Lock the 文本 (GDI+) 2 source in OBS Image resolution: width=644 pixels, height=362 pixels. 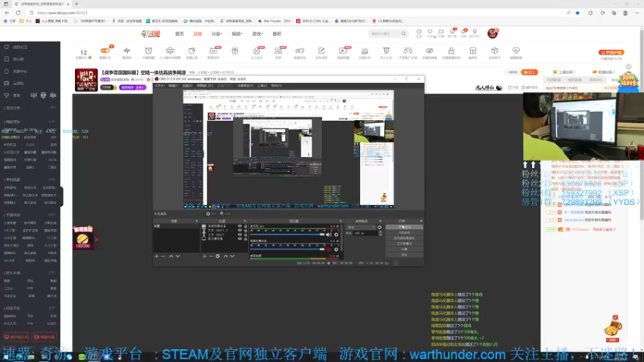click(x=246, y=230)
